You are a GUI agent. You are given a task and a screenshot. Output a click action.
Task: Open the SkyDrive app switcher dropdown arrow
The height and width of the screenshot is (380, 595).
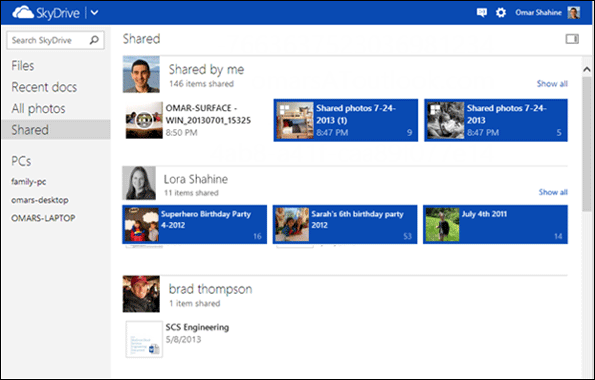click(x=94, y=13)
